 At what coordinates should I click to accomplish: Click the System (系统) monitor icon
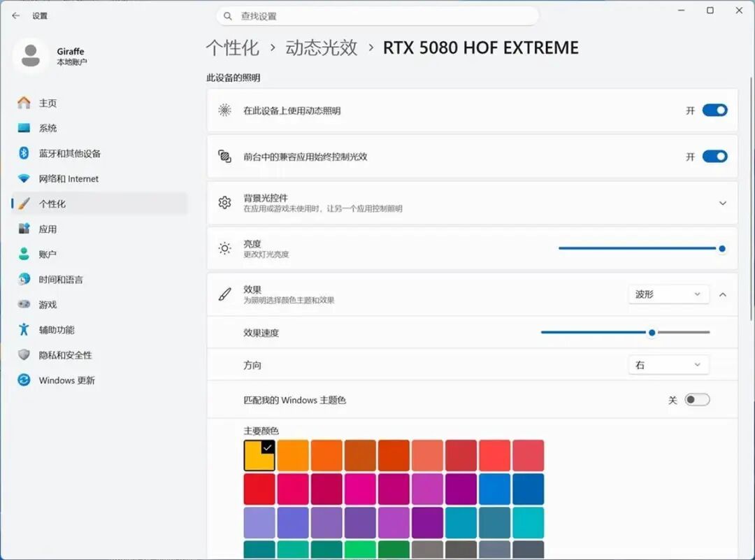(x=24, y=128)
